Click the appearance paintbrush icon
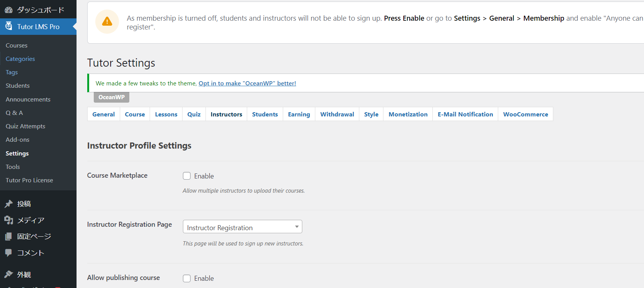The height and width of the screenshot is (288, 644). pyautogui.click(x=8, y=275)
